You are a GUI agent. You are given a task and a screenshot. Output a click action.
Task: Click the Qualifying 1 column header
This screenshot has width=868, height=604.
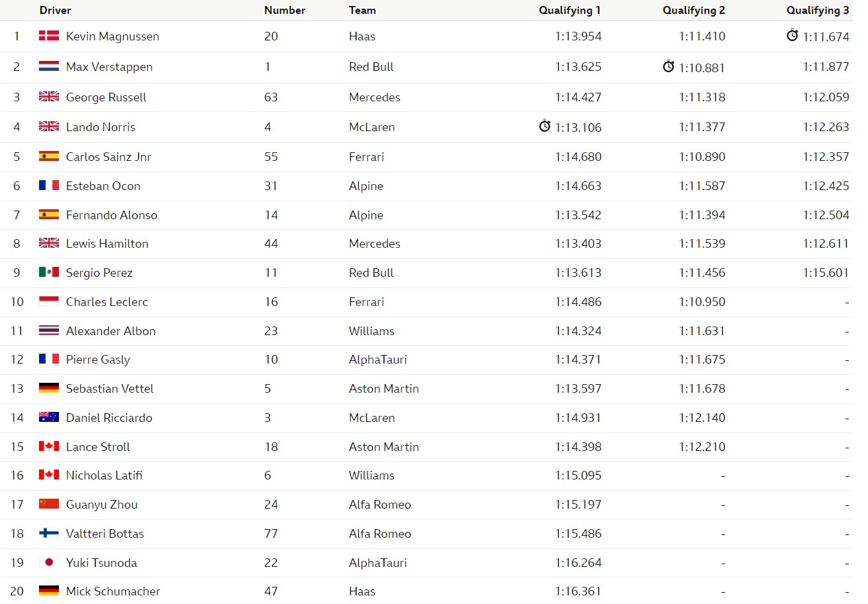click(570, 10)
